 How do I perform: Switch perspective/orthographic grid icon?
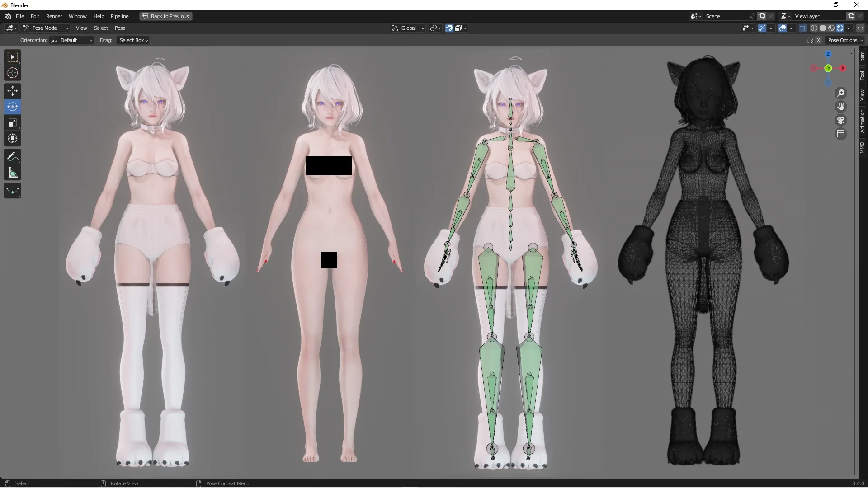coord(841,134)
